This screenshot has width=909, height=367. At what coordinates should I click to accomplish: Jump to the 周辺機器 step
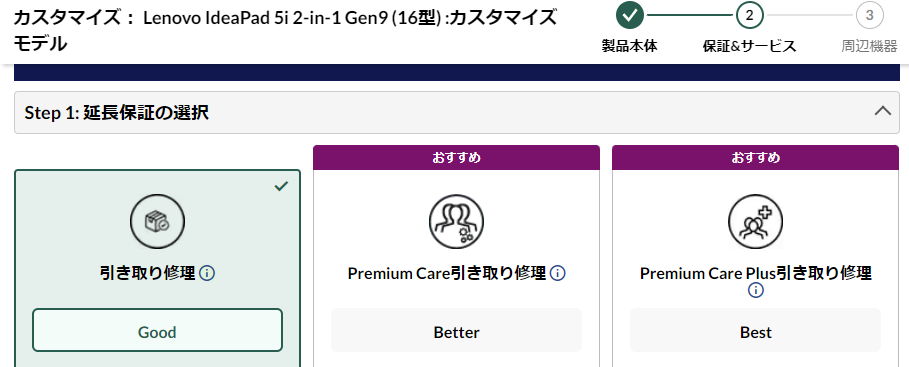(x=870, y=46)
